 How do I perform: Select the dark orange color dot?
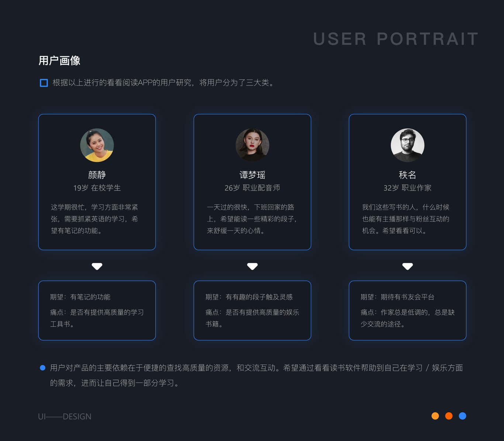click(x=449, y=416)
